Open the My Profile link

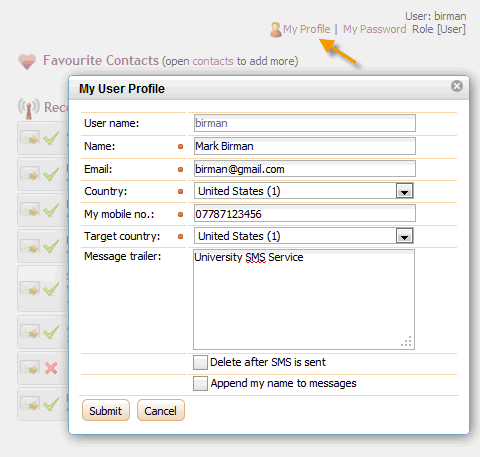coord(307,29)
